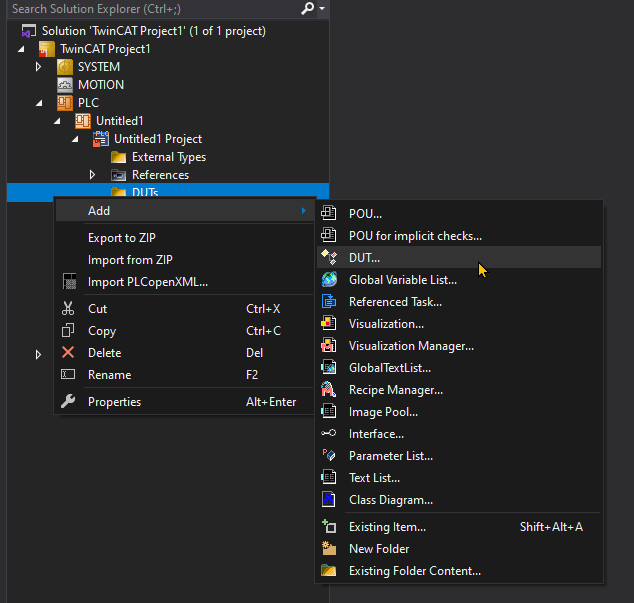Click the Image Pool icon
634x603 pixels.
329,411
